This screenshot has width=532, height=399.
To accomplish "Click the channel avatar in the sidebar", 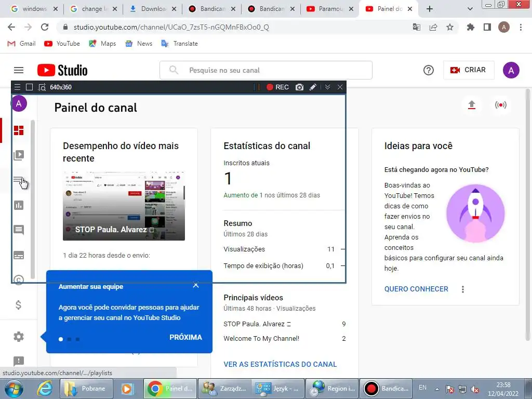I will click(x=19, y=103).
